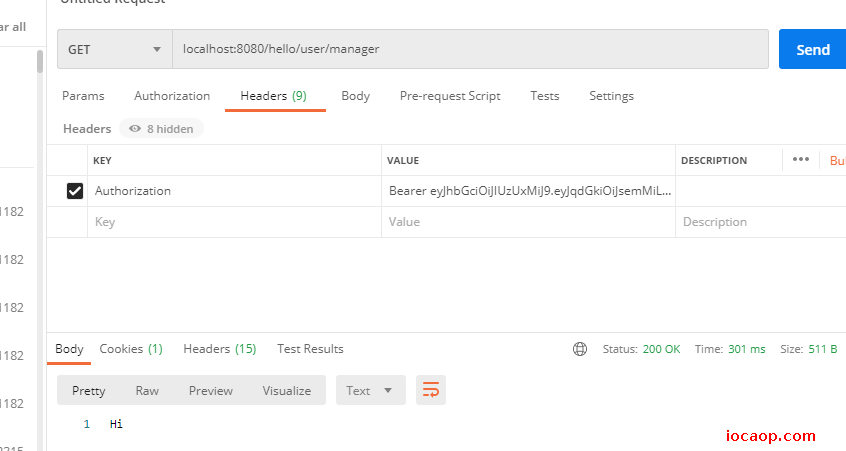Screen dimensions: 846x451
Task: Show the 8 hidden headers
Action: point(161,128)
